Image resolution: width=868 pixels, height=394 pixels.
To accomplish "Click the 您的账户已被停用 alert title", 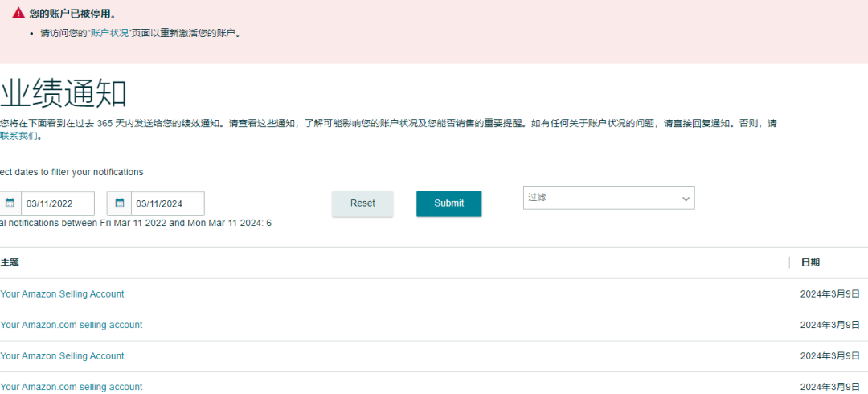I will coord(73,13).
